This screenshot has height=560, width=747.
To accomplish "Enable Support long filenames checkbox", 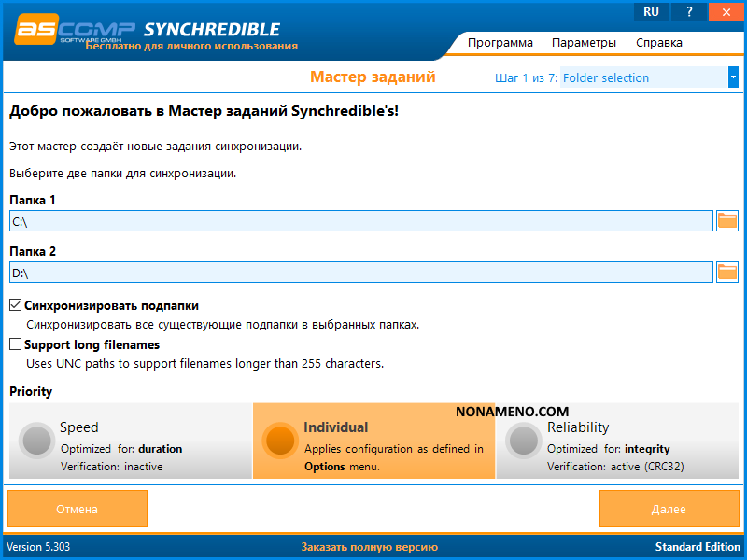I will pyautogui.click(x=16, y=344).
